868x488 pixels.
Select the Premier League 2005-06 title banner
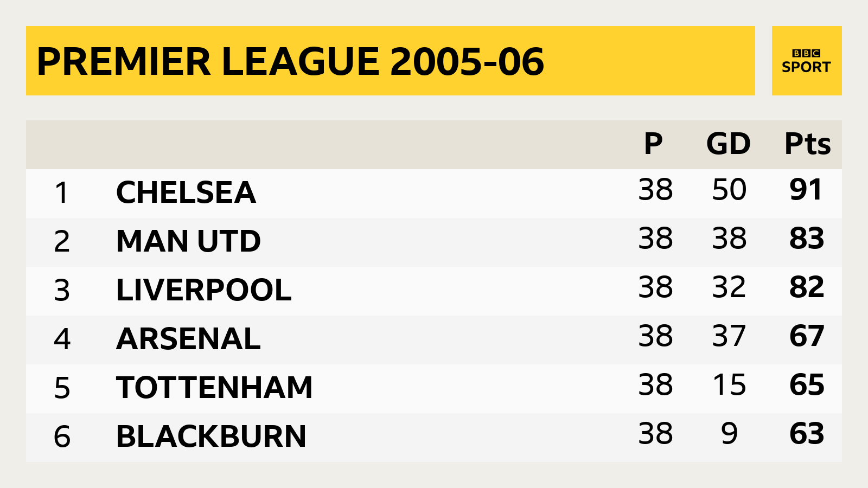tap(391, 61)
